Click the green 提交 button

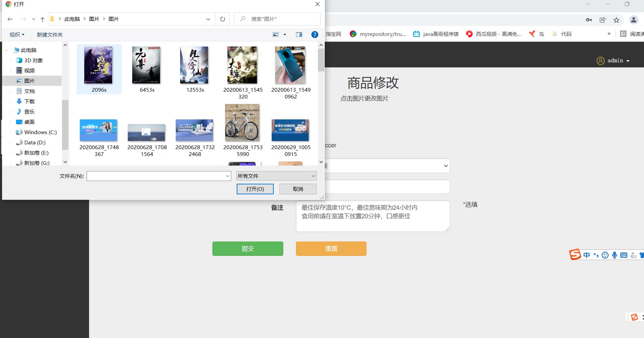click(248, 249)
